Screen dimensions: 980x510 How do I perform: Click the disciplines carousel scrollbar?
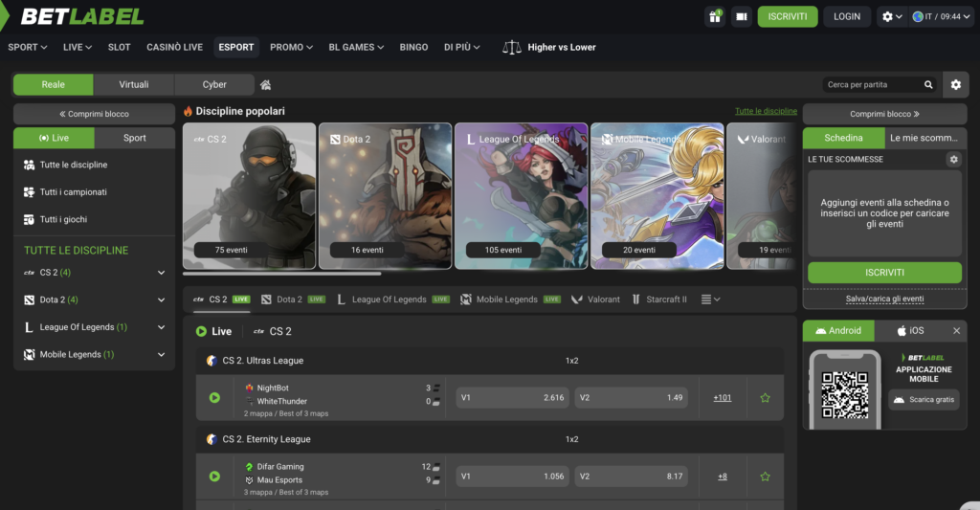[x=282, y=274]
